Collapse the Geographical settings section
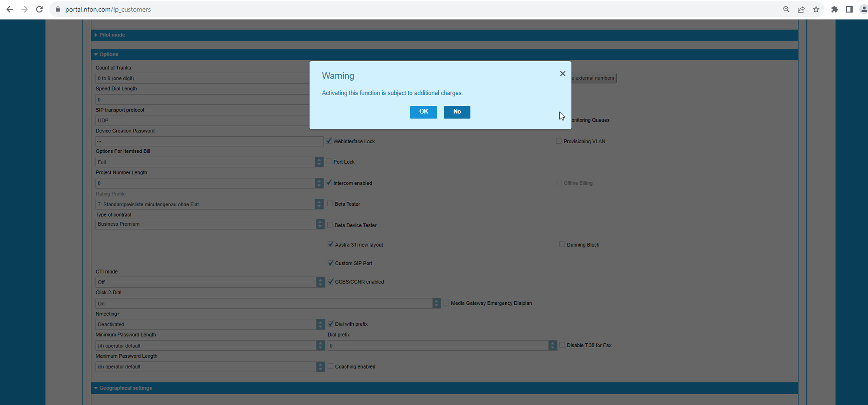 [125, 388]
